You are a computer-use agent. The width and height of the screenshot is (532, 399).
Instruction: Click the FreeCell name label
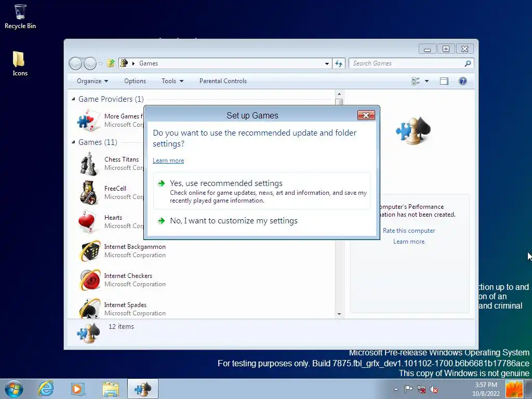pyautogui.click(x=115, y=189)
